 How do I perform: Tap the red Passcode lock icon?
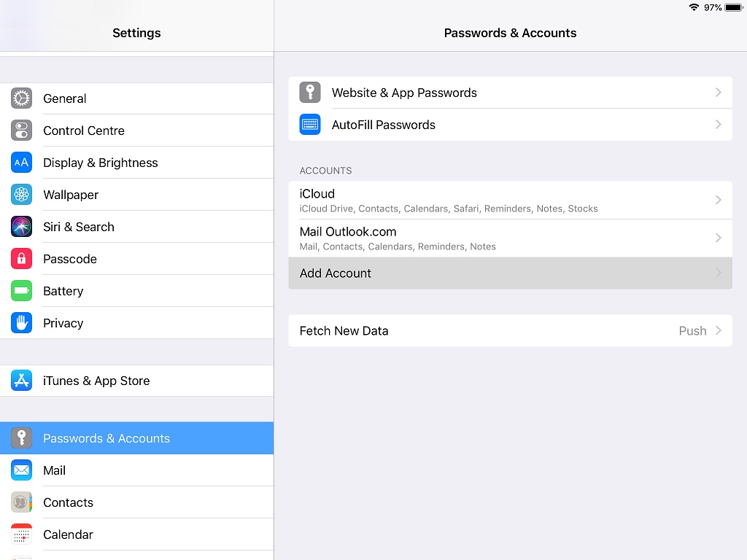point(21,259)
